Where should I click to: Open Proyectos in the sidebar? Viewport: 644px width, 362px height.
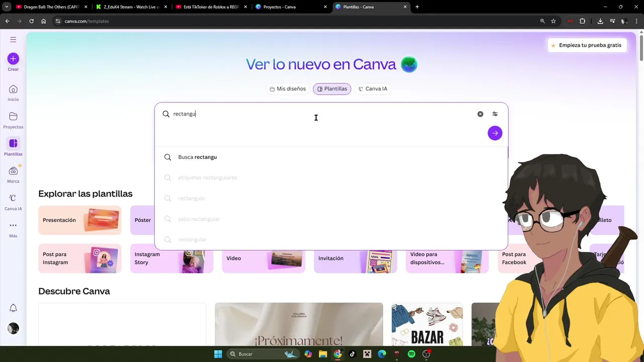click(13, 120)
